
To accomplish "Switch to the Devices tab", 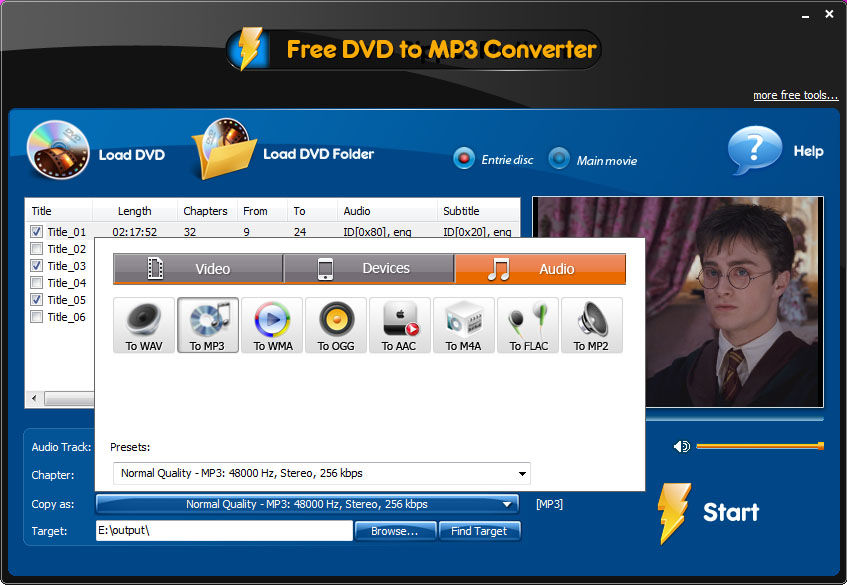I will [369, 268].
